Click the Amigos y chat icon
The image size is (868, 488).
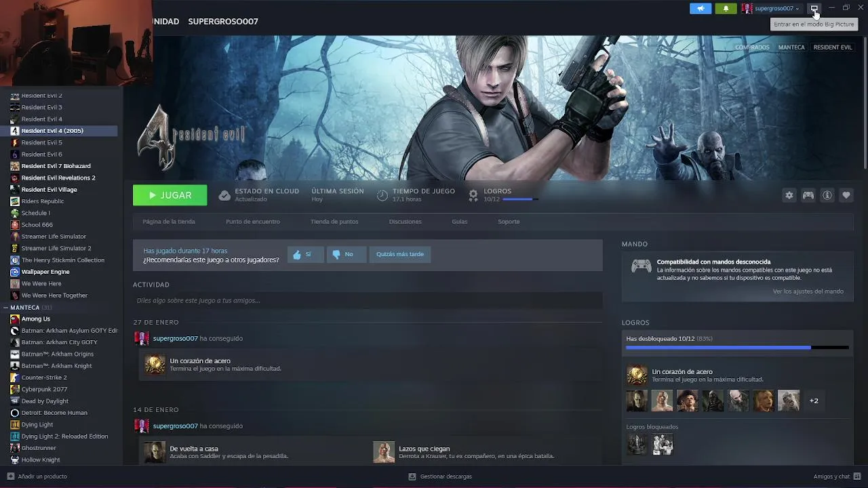859,476
